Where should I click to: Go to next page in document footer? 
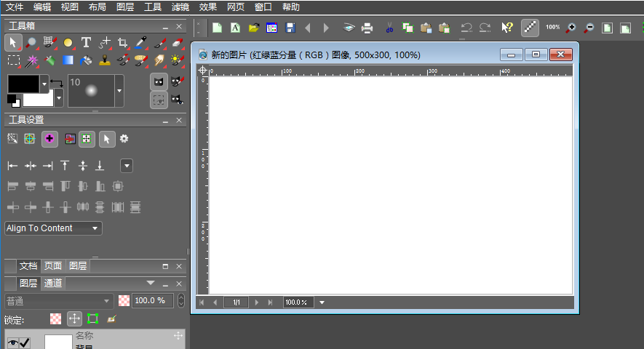(x=257, y=302)
